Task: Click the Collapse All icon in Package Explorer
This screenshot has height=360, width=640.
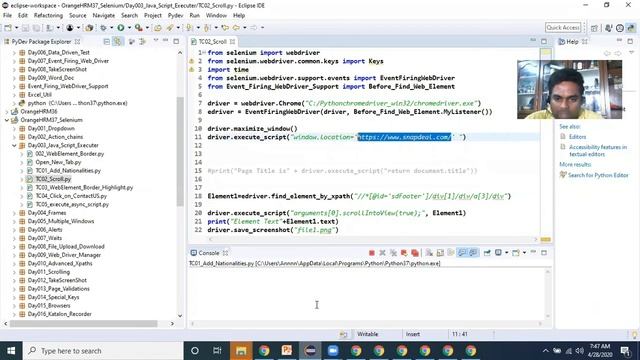Action: [107, 42]
